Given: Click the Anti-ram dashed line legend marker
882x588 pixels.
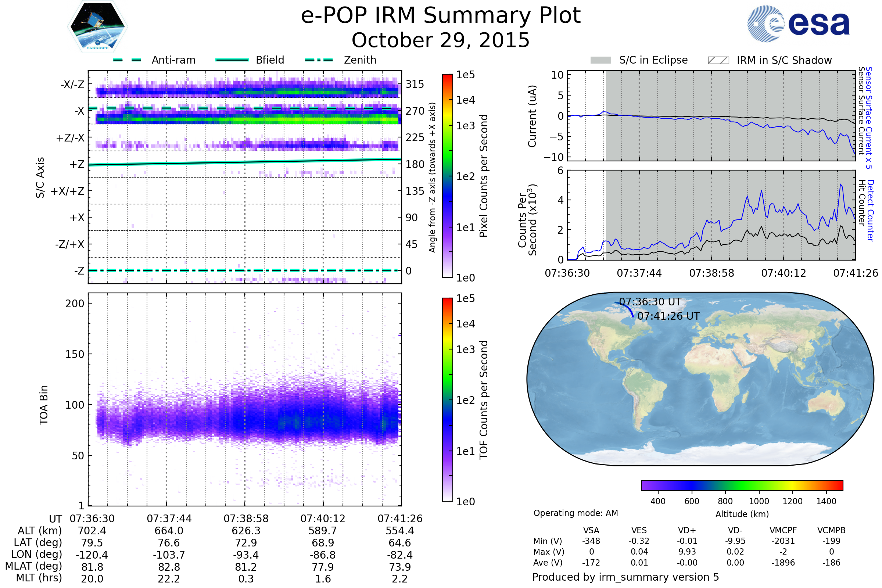Looking at the screenshot, I should pyautogui.click(x=127, y=60).
